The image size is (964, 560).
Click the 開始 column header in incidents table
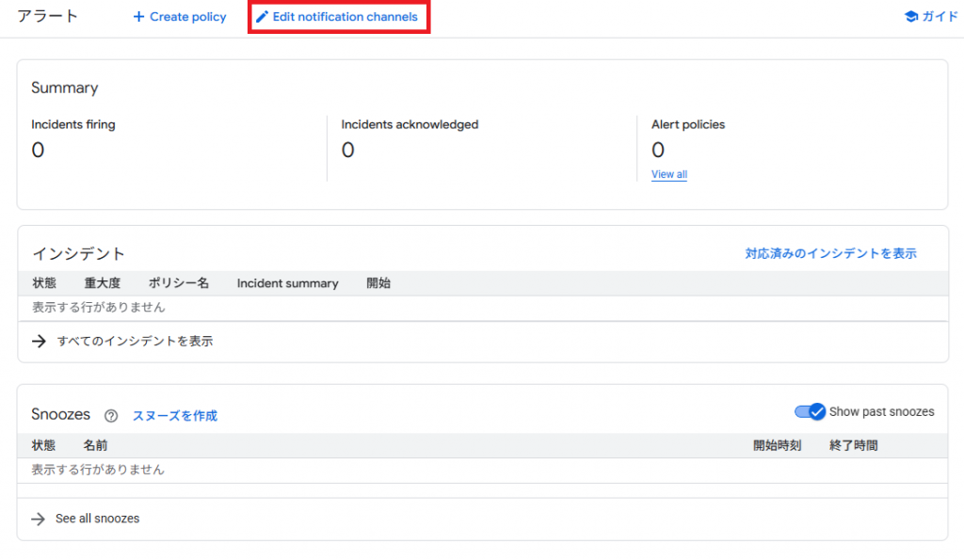coord(378,283)
